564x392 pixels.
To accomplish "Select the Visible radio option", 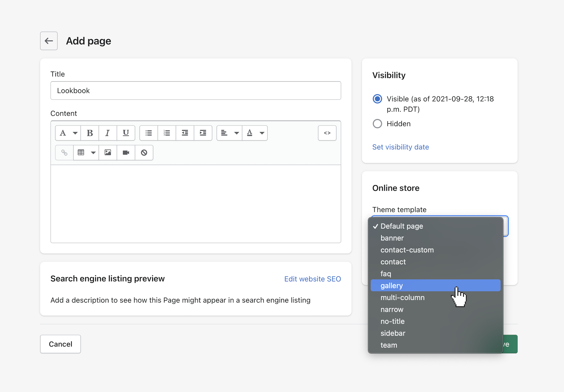I will [x=377, y=99].
